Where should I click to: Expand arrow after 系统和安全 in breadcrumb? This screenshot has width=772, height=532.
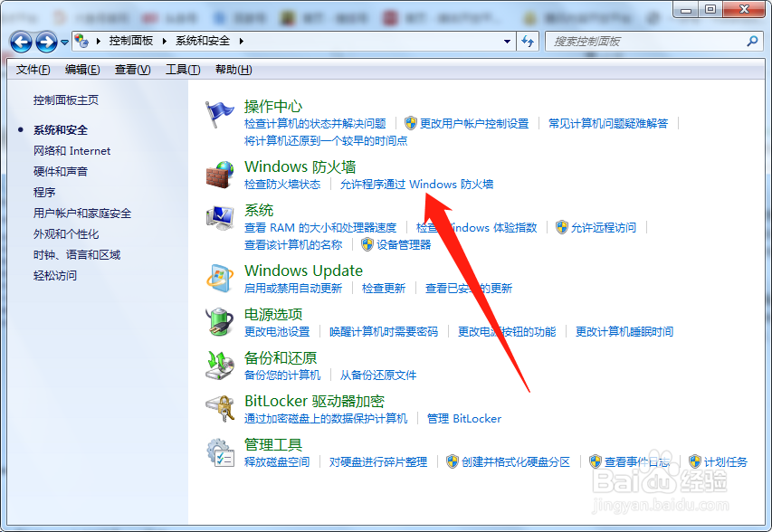[242, 41]
